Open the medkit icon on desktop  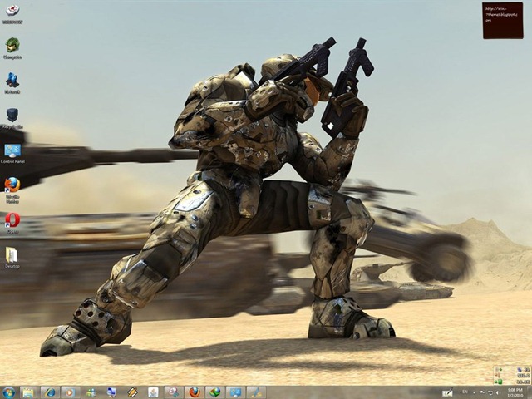click(x=12, y=13)
